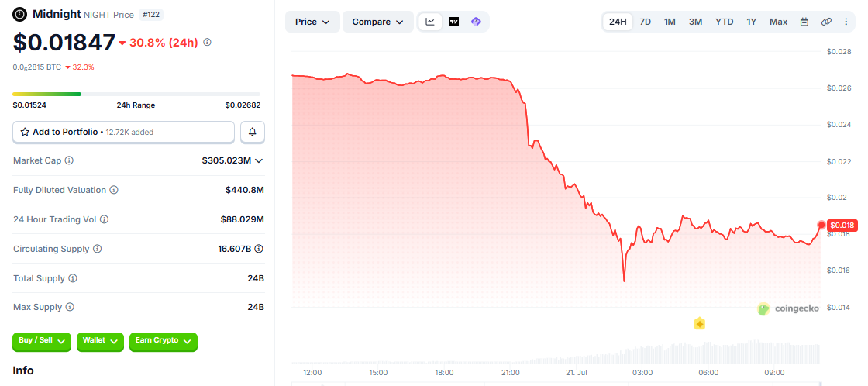Open the Buy / Sell dropdown
Viewport: 868px width, 386px height.
tap(42, 341)
